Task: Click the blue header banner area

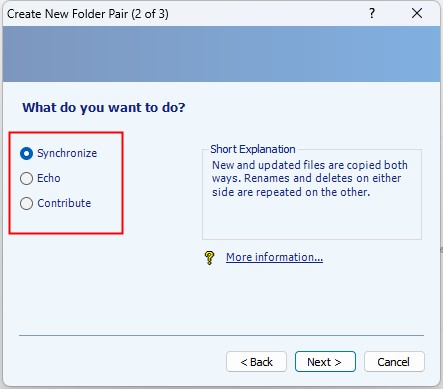Action: (221, 54)
